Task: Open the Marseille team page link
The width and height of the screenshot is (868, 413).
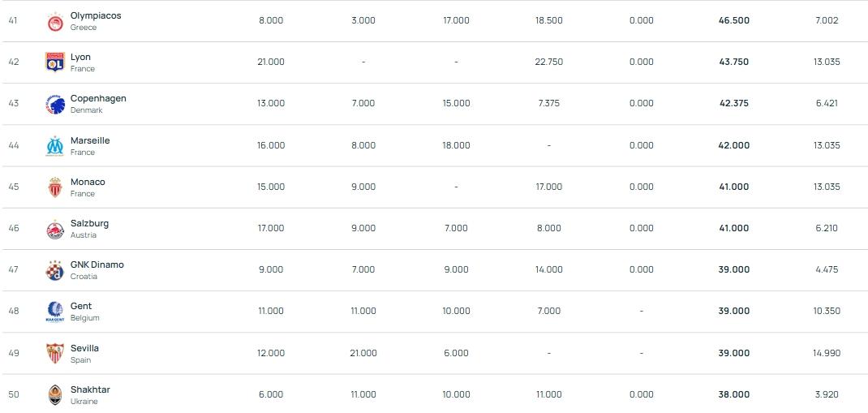Action: point(90,140)
